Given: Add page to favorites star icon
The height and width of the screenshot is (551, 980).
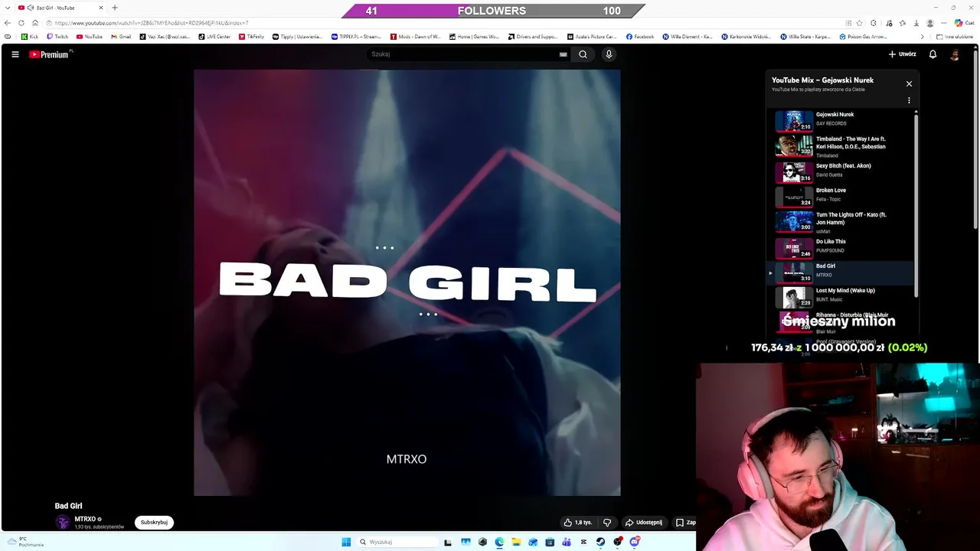Looking at the screenshot, I should 860,23.
